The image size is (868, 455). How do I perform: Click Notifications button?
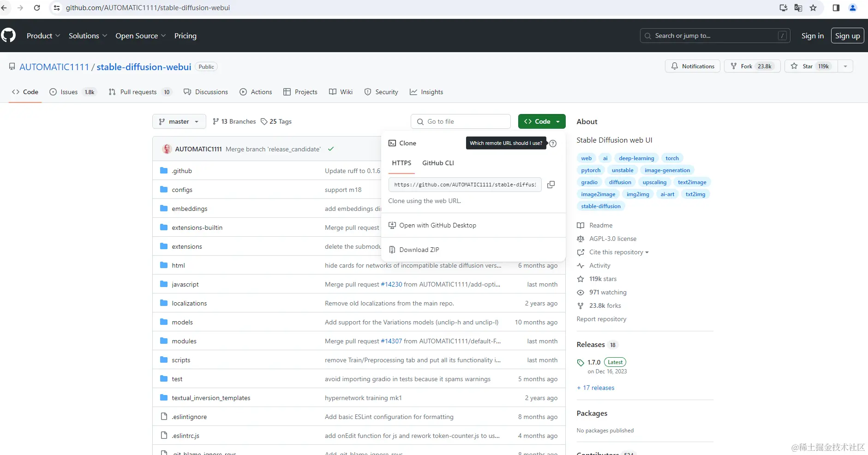tap(693, 66)
